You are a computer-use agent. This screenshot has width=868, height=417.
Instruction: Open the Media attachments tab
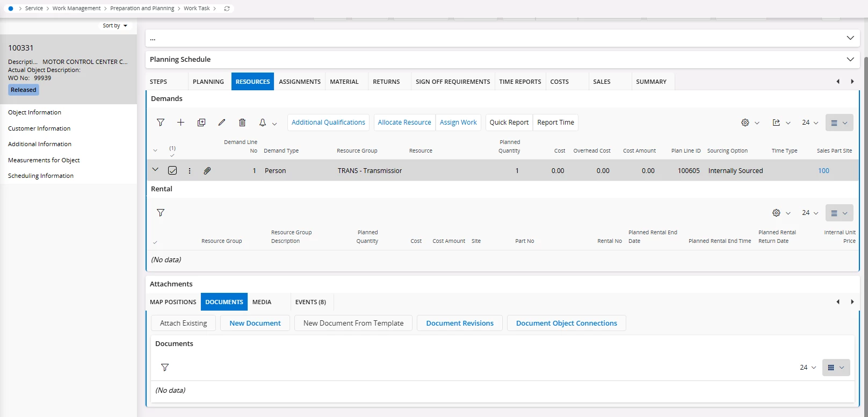tap(262, 302)
